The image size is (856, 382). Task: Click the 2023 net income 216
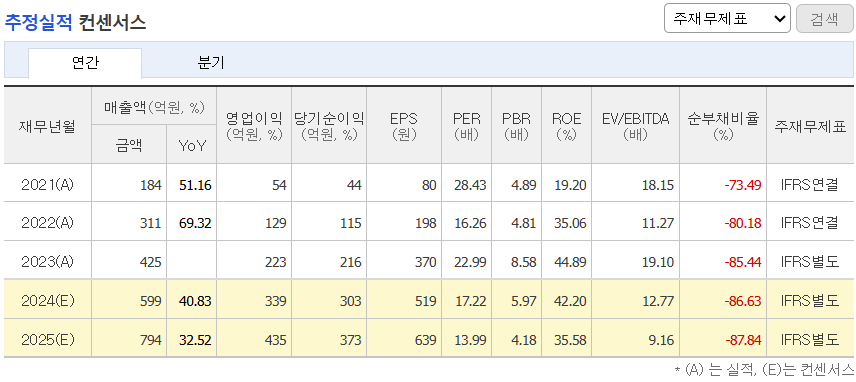pos(350,263)
